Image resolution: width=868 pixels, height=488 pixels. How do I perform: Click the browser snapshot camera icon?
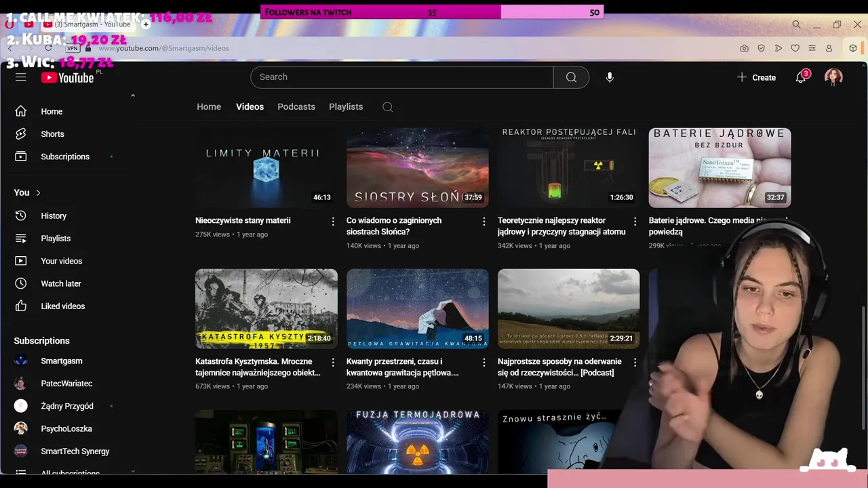tap(744, 48)
